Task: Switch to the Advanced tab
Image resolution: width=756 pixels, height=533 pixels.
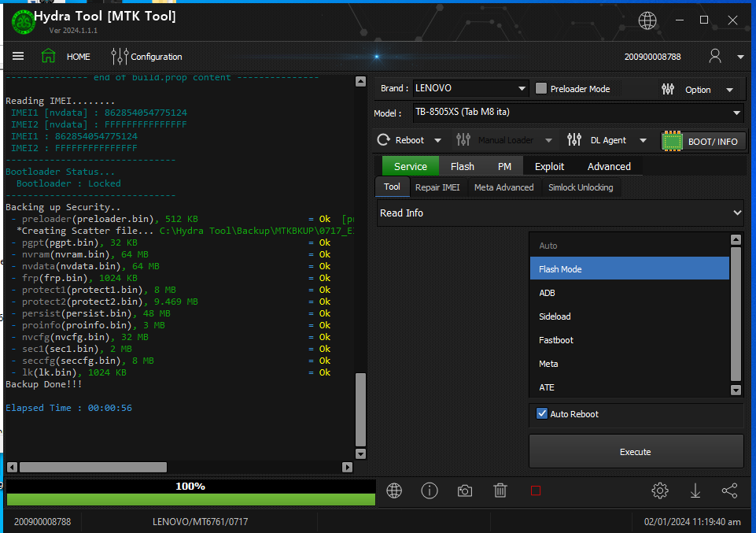Action: tap(609, 166)
